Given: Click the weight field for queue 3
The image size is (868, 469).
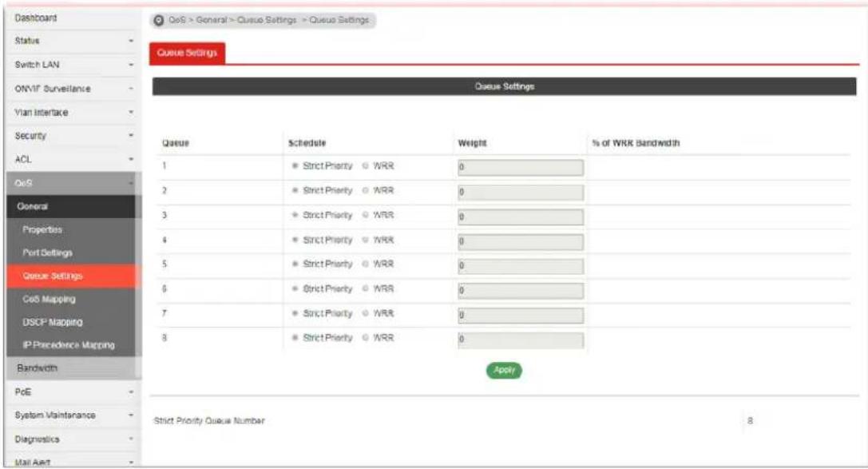Looking at the screenshot, I should [521, 217].
